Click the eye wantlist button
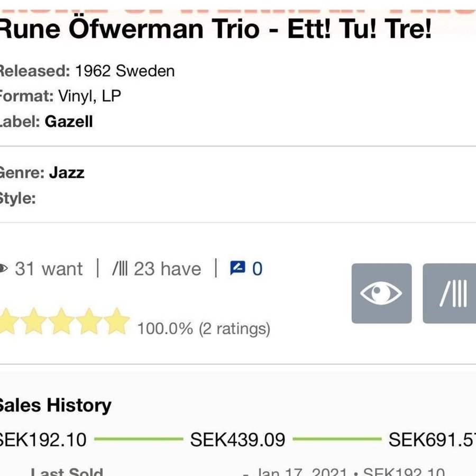 pyautogui.click(x=381, y=294)
